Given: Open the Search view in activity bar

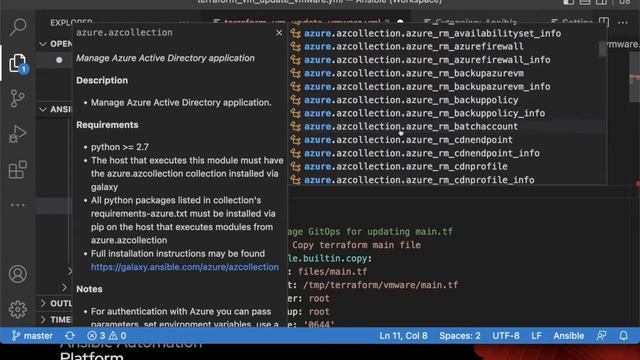Looking at the screenshot, I should pos(18,27).
